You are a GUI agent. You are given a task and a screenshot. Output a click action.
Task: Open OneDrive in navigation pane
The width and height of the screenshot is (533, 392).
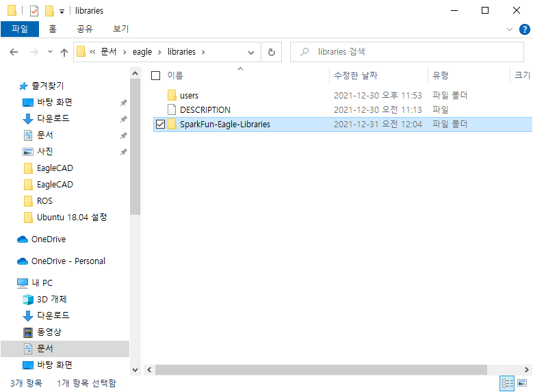tap(49, 239)
